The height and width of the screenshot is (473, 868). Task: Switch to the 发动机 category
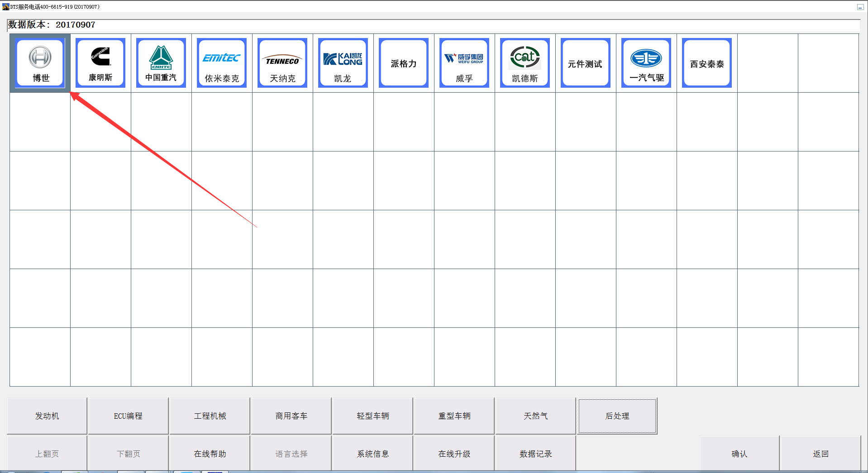pyautogui.click(x=47, y=416)
